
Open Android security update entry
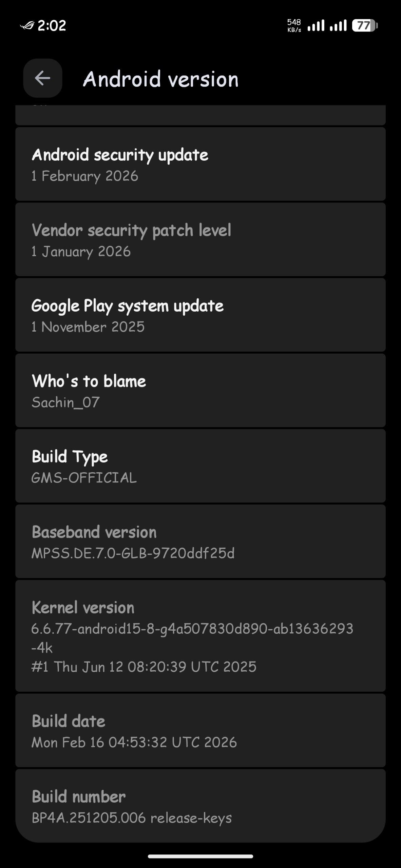click(x=200, y=164)
